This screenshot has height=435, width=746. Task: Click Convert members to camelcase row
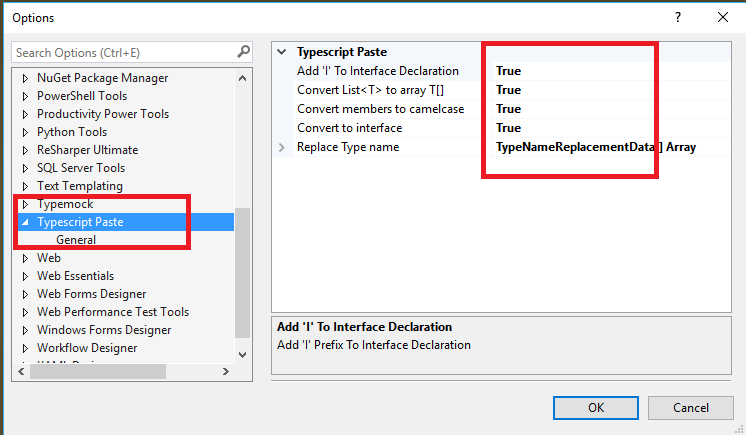[x=501, y=109]
